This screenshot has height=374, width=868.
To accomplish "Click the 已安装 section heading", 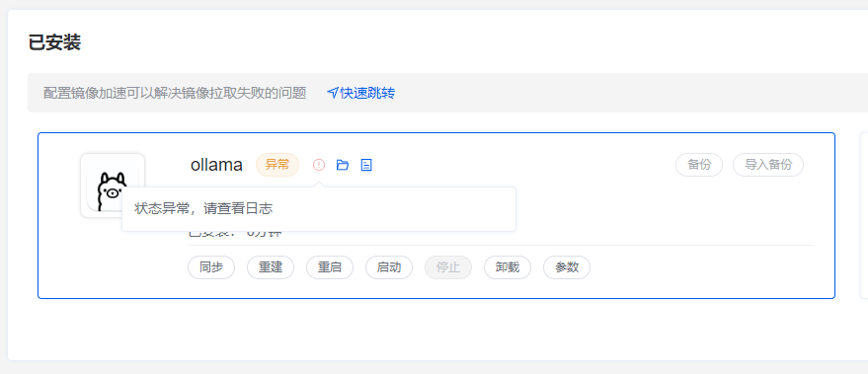I will coord(54,42).
